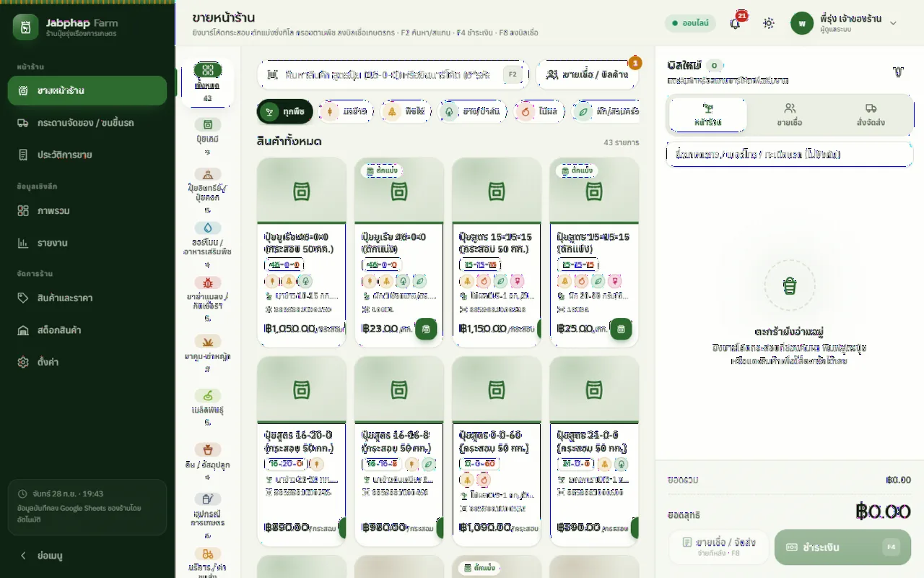Open สต็อกสินค้า in the sidebar
Image resolution: width=924 pixels, height=578 pixels.
pos(87,330)
